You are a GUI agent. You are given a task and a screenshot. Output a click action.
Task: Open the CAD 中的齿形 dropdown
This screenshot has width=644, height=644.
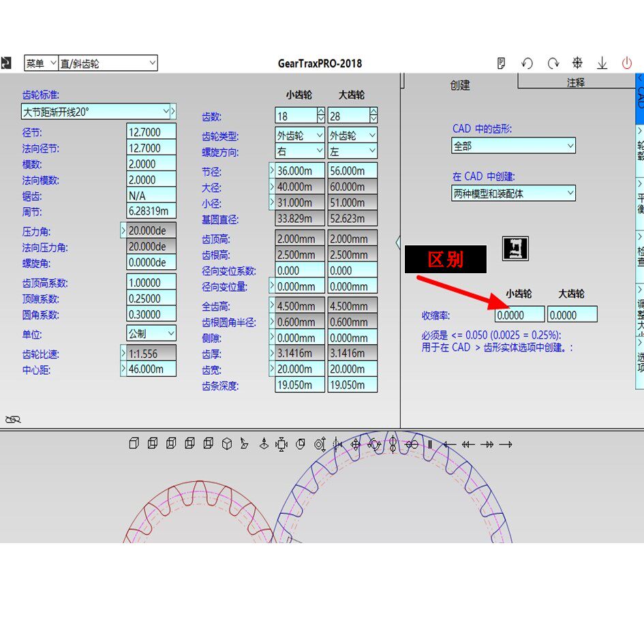[x=513, y=146]
